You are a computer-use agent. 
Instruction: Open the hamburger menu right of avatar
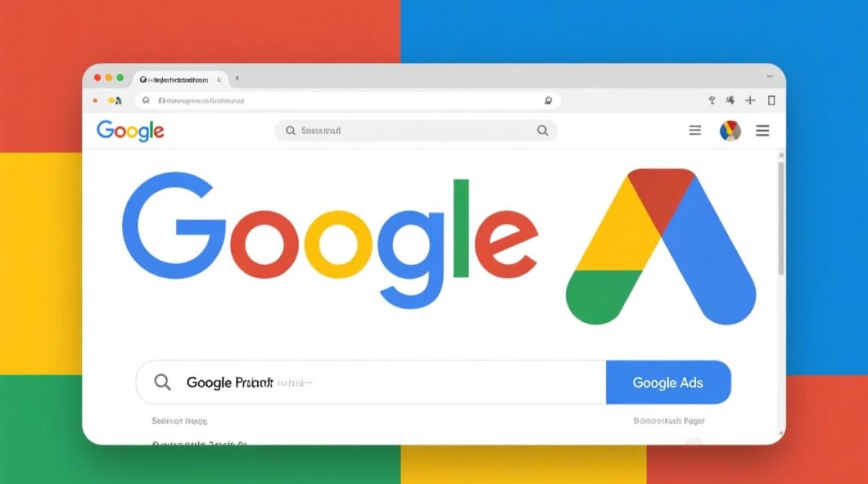coord(763,131)
